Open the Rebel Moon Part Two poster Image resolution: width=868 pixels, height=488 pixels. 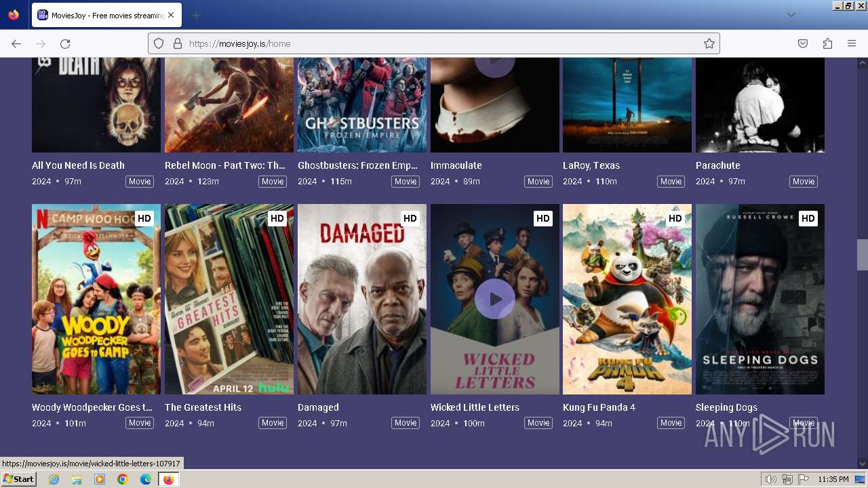229,105
